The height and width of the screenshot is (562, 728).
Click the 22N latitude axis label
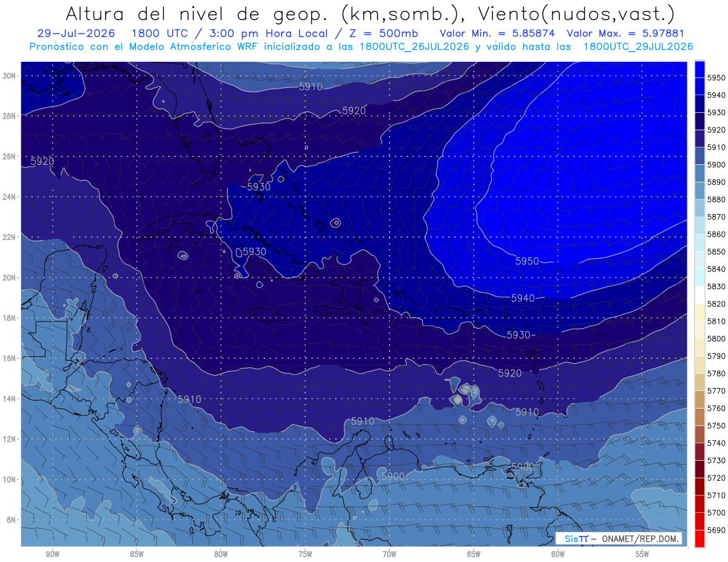[9, 237]
